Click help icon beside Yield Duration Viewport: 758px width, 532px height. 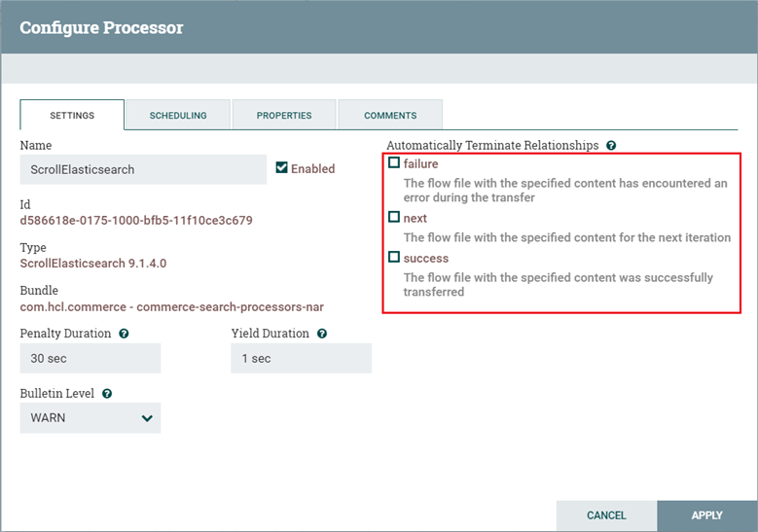(x=322, y=334)
